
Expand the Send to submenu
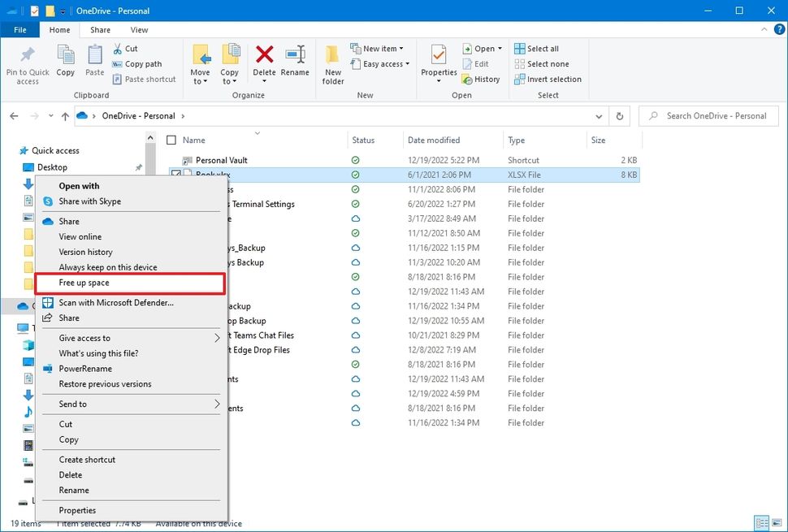tap(217, 404)
